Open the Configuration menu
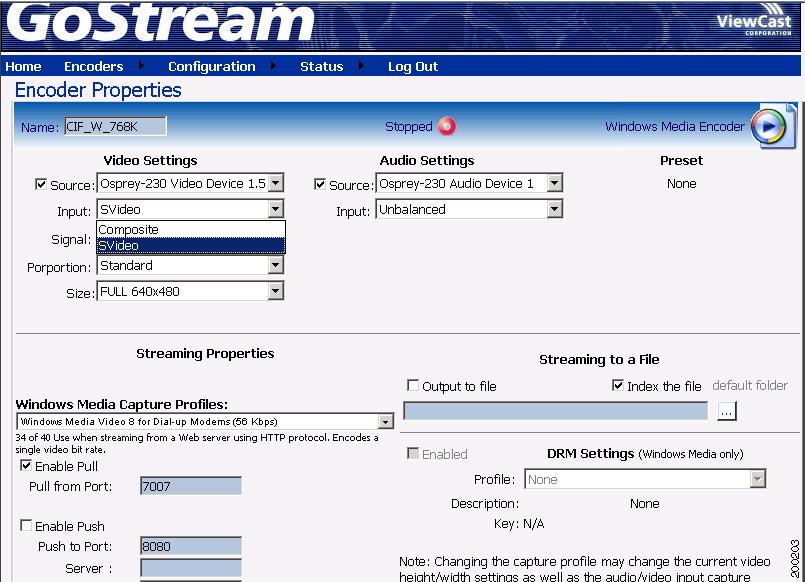The image size is (805, 582). tap(212, 67)
